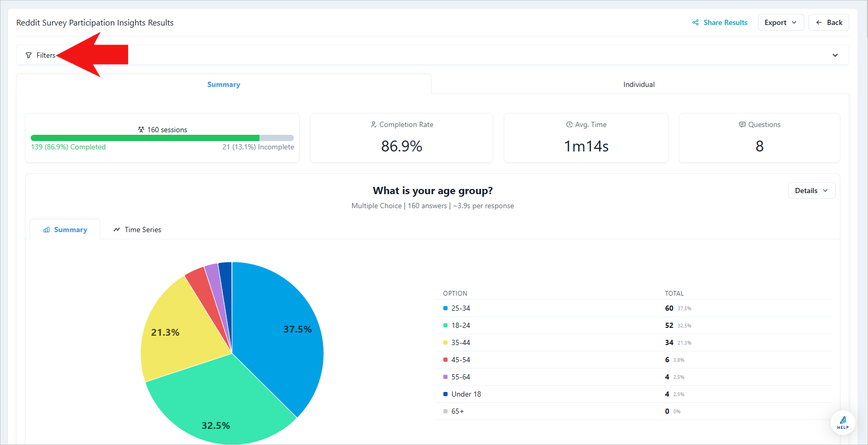Switch to the main Summary tab
This screenshot has width=868, height=445.
pyautogui.click(x=224, y=84)
